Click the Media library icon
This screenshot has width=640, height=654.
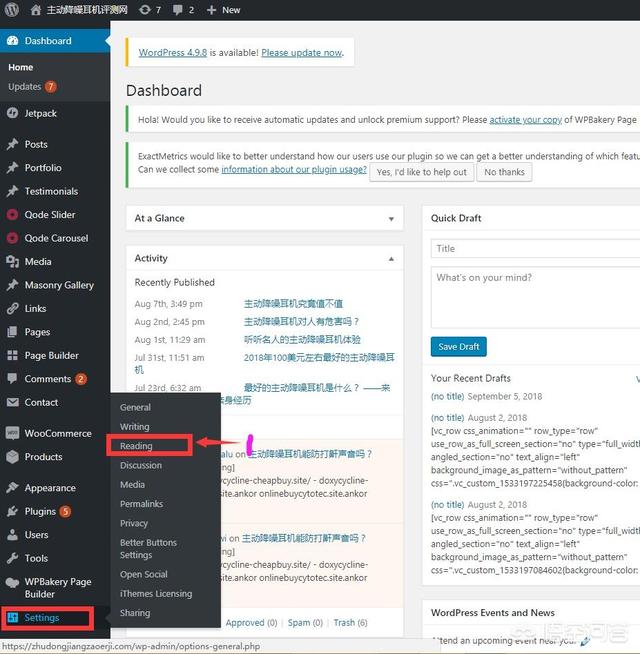13,262
